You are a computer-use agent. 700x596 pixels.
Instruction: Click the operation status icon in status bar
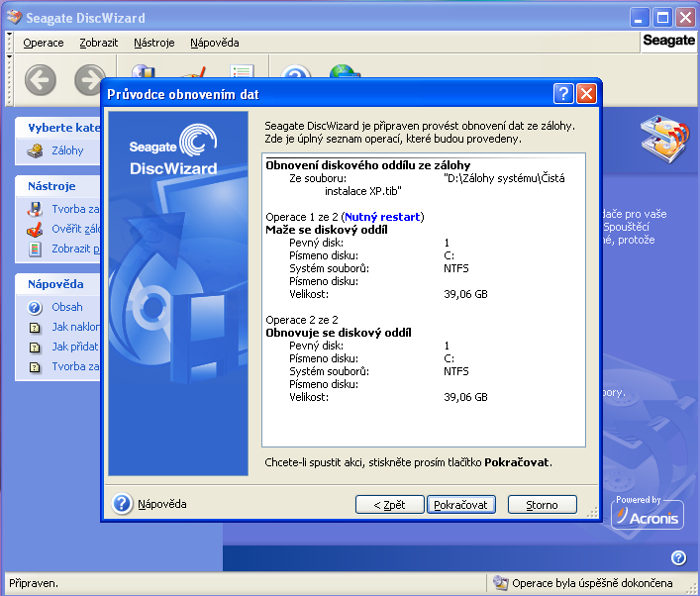click(500, 582)
